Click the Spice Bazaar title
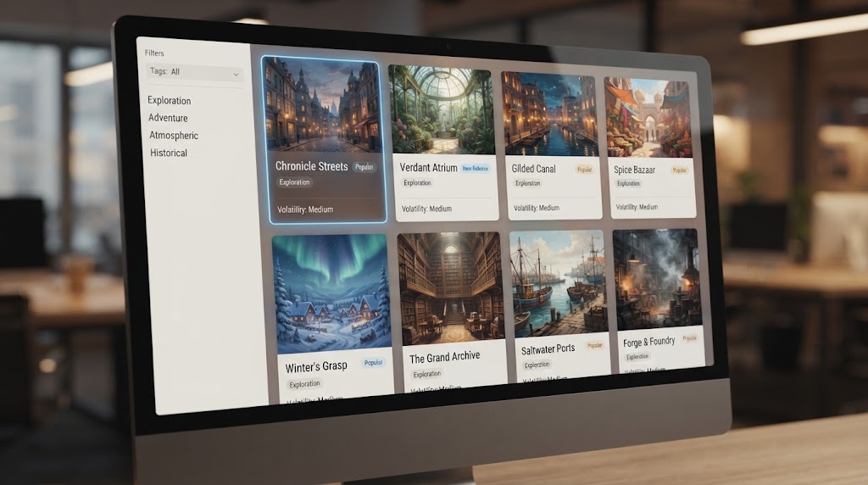 634,170
